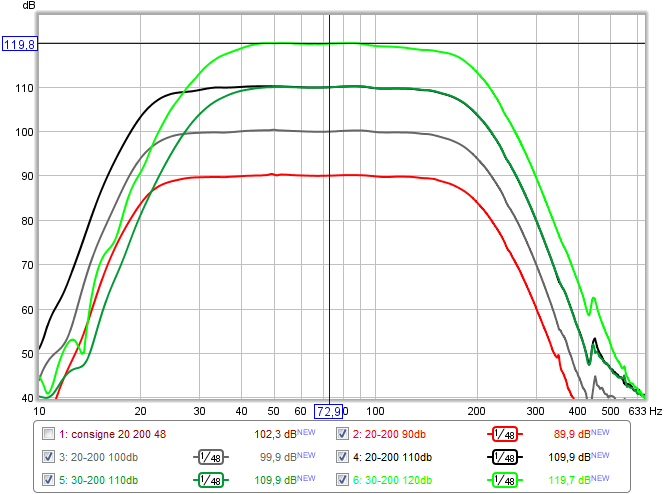Click the dB label on the vertical axis

(x=19, y=8)
